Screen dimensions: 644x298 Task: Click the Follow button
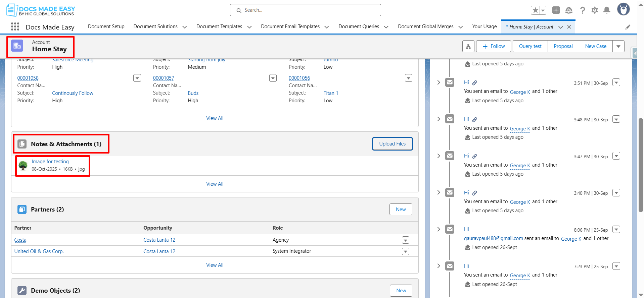point(493,46)
